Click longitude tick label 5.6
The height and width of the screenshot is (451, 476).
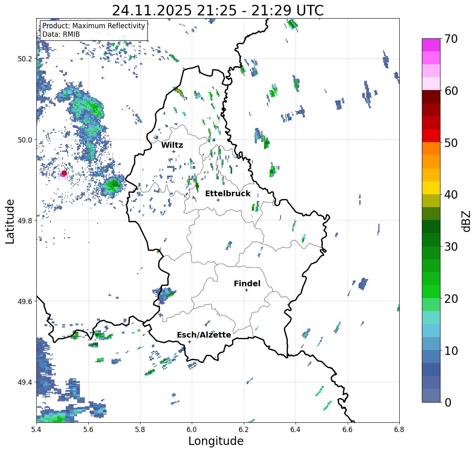[x=88, y=430]
